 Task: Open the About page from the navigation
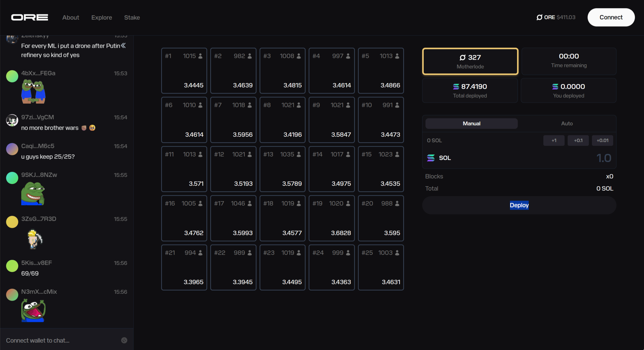pyautogui.click(x=71, y=17)
